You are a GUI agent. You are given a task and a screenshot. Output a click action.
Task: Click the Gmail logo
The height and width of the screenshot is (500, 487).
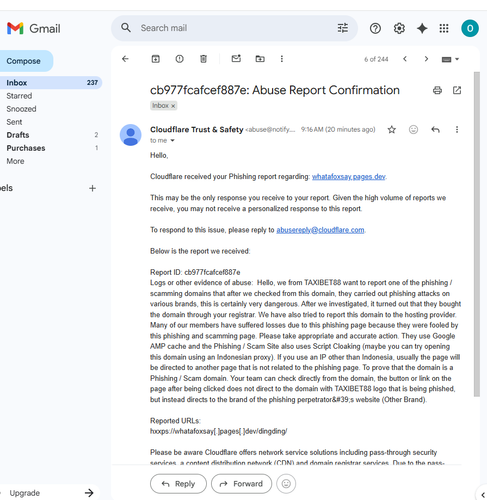coord(33,28)
